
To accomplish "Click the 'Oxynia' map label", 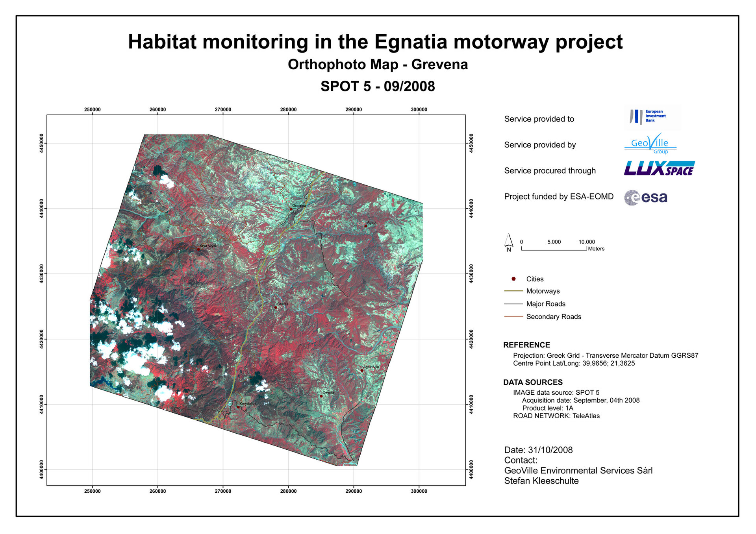I will tap(328, 393).
